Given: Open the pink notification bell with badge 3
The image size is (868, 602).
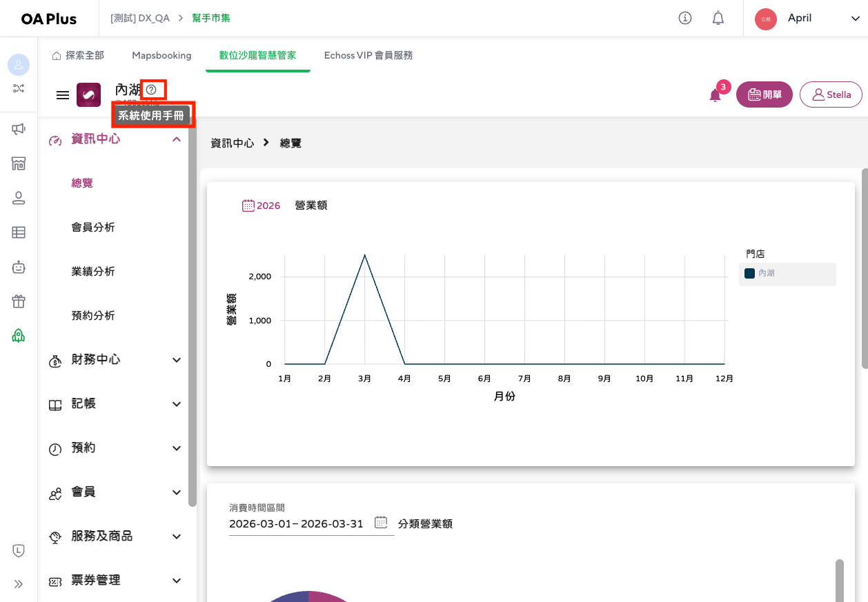Looking at the screenshot, I should point(716,95).
